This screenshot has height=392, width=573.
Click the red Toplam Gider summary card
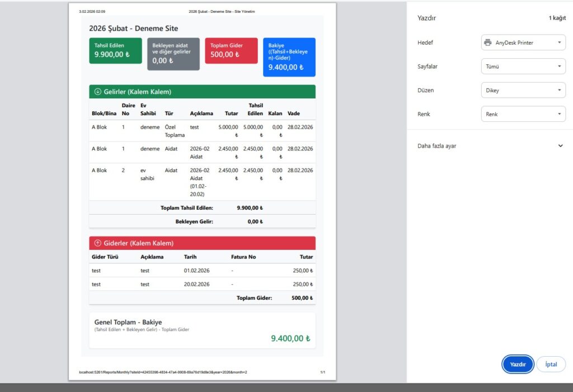pyautogui.click(x=231, y=51)
